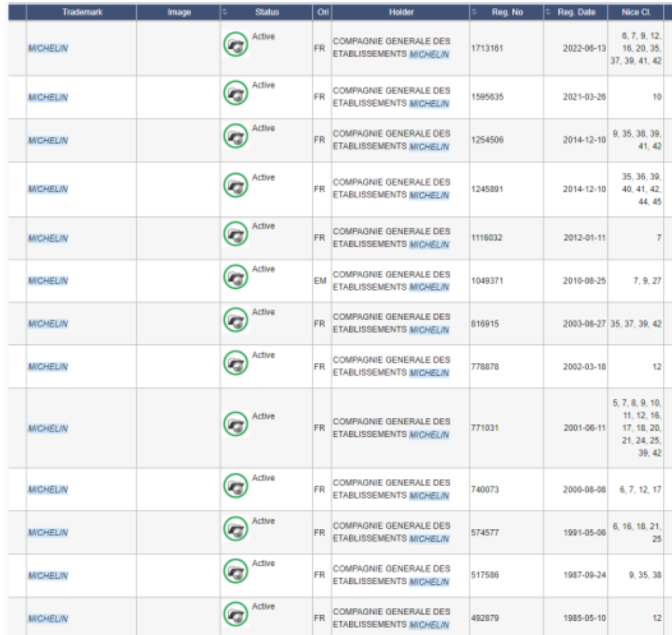Click registration number 740073

(x=485, y=489)
